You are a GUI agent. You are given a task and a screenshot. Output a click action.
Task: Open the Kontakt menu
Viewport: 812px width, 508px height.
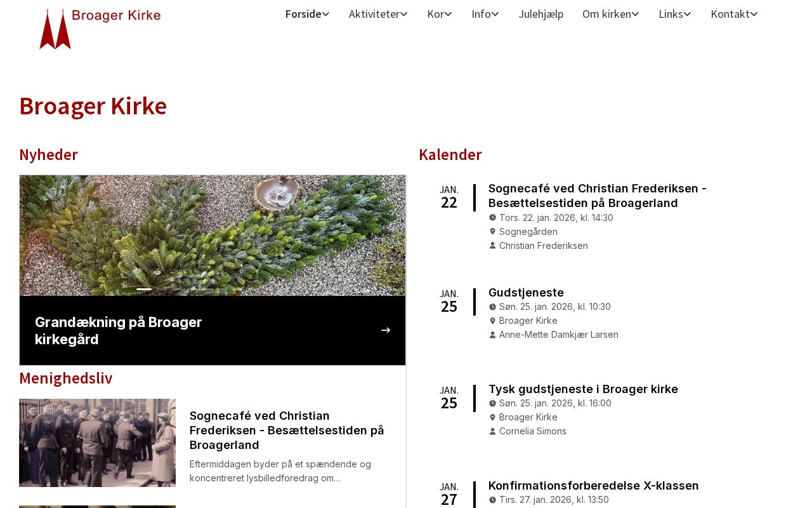click(x=734, y=14)
